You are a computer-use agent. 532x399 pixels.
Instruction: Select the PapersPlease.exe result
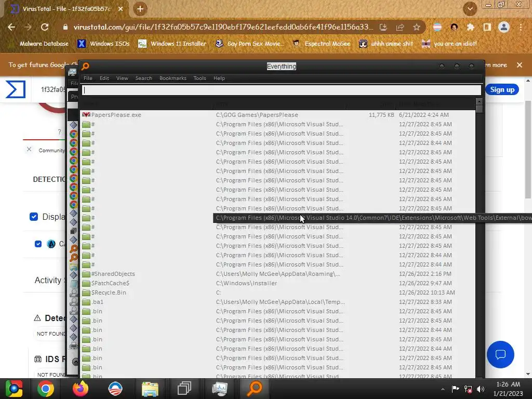pos(116,115)
